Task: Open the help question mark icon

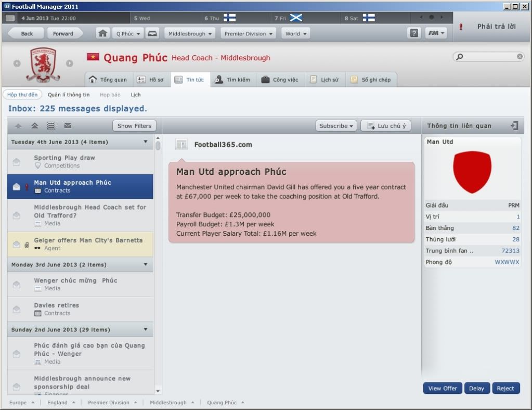Action: [x=414, y=33]
